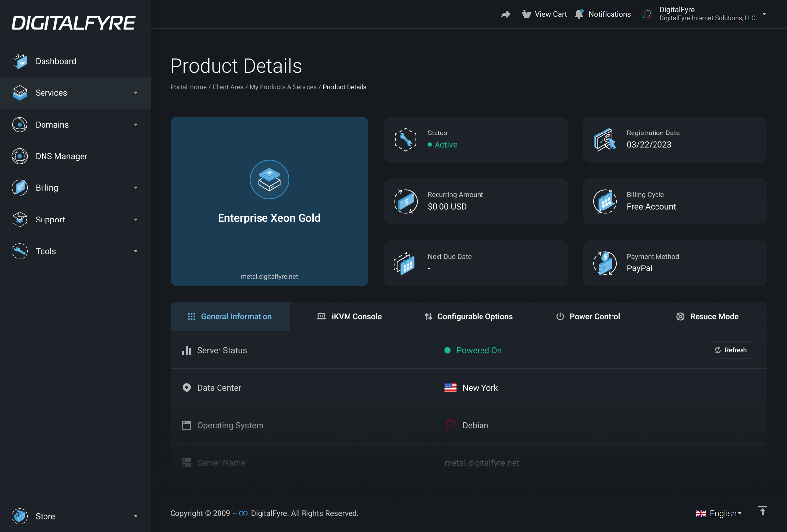787x532 pixels.
Task: Click the Status wrench icon
Action: 406,139
